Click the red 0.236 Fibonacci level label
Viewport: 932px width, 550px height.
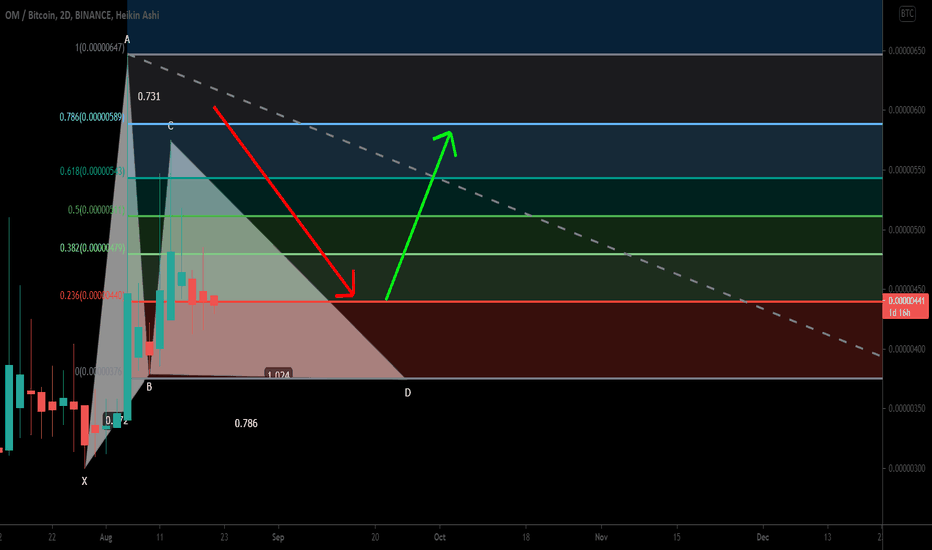[92, 296]
